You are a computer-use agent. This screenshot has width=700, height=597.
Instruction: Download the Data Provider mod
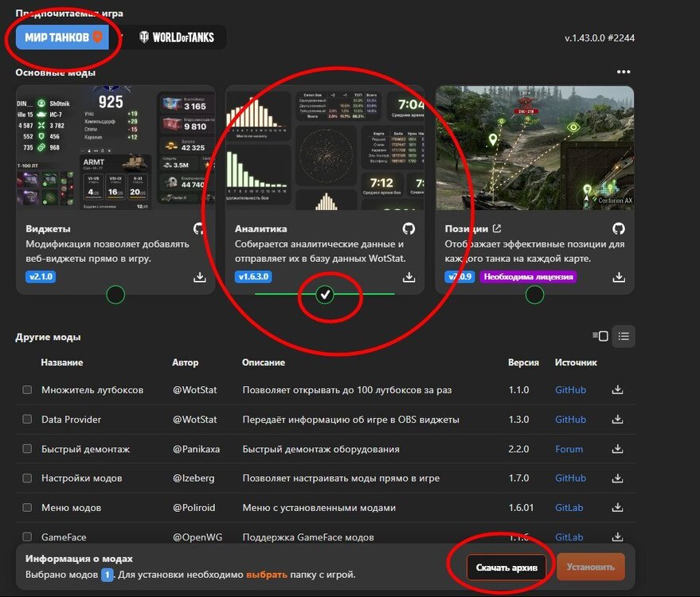(x=617, y=419)
